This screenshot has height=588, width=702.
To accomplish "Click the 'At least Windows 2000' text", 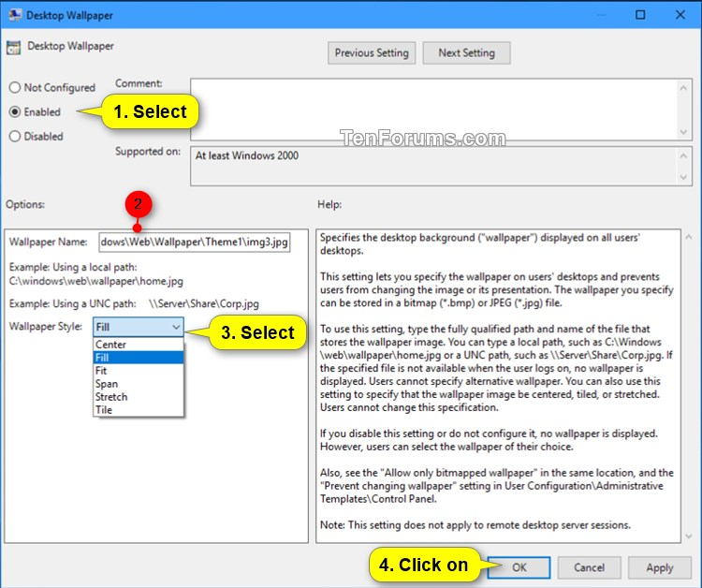I will click(247, 155).
